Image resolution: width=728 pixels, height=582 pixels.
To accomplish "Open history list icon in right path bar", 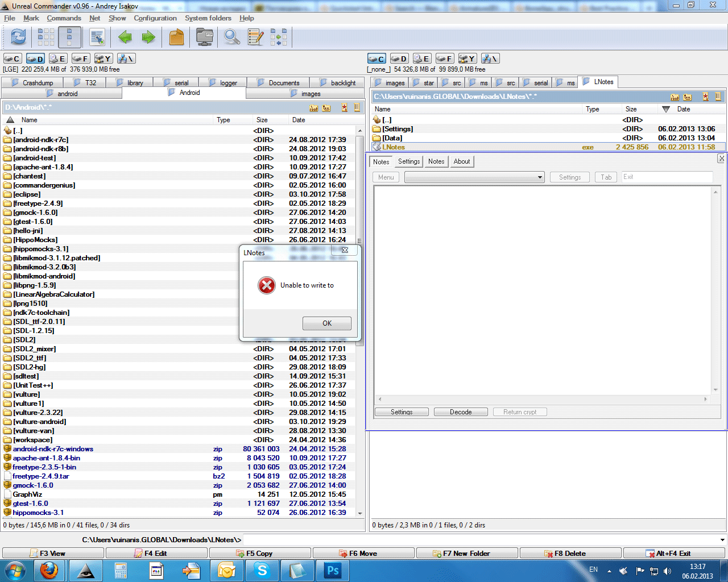I will pyautogui.click(x=718, y=97).
